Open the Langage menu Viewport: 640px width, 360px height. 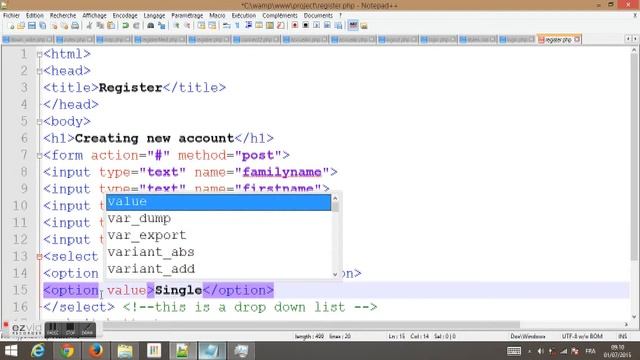click(154, 16)
